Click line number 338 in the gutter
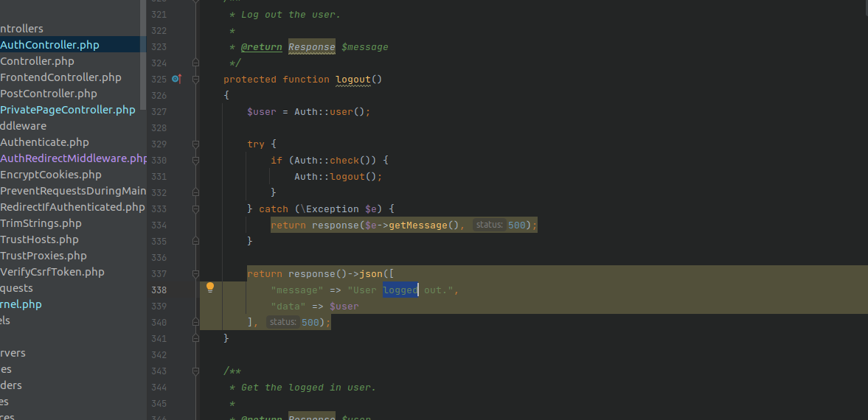 pos(159,290)
